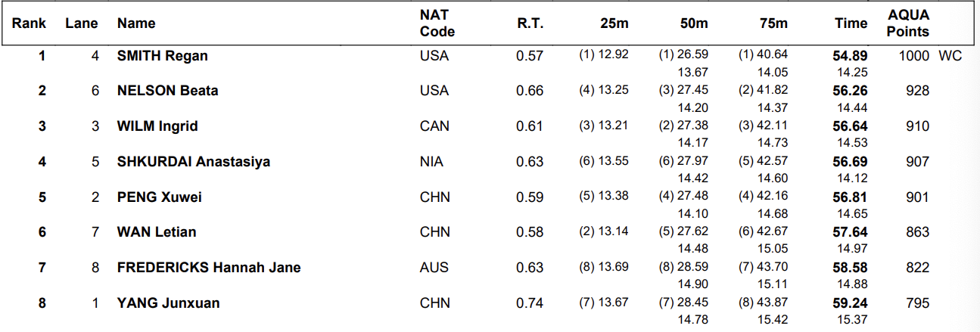Click the R.T. column header
Image resolution: width=980 pixels, height=332 pixels.
pos(529,23)
